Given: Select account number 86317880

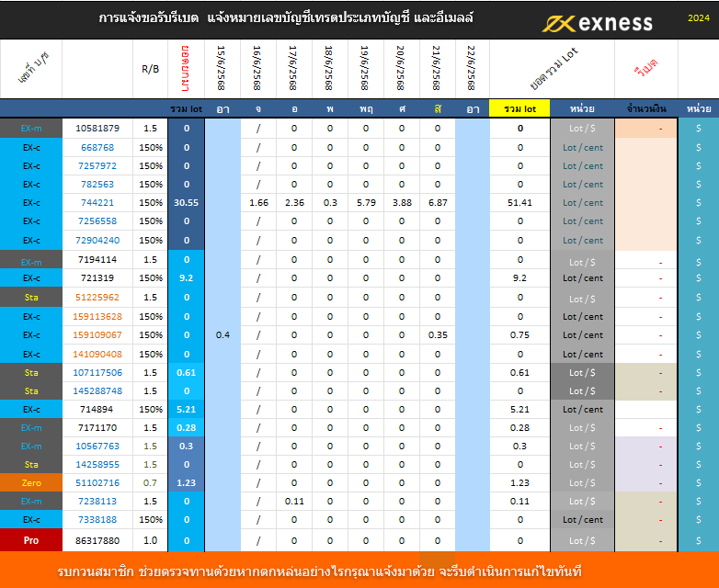Looking at the screenshot, I should (97, 540).
